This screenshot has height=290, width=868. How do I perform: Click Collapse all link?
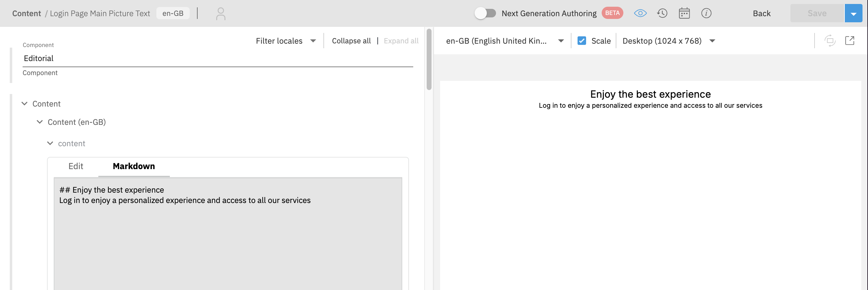click(x=351, y=41)
